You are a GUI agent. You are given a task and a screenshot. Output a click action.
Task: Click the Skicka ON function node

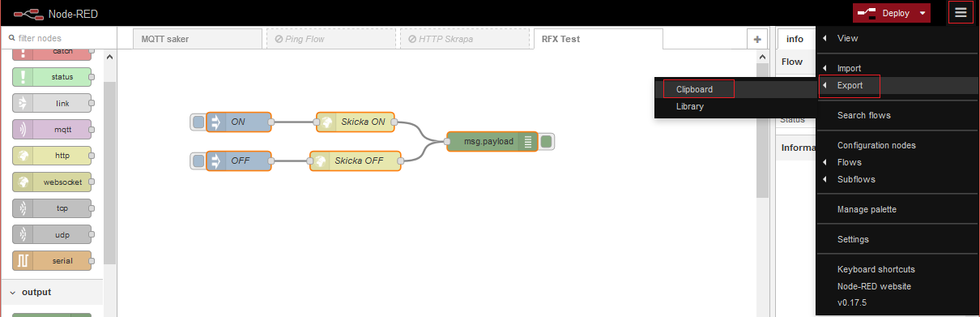355,122
